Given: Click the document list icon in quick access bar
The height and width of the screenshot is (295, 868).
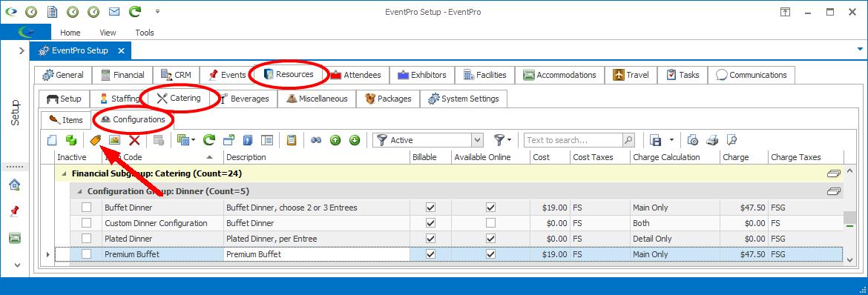Looking at the screenshot, I should [x=52, y=11].
